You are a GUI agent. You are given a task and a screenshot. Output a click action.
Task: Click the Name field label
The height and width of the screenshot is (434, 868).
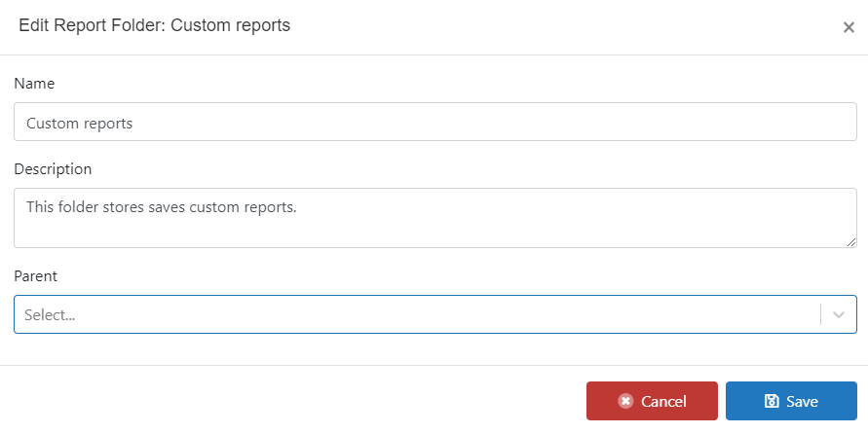[x=34, y=84]
